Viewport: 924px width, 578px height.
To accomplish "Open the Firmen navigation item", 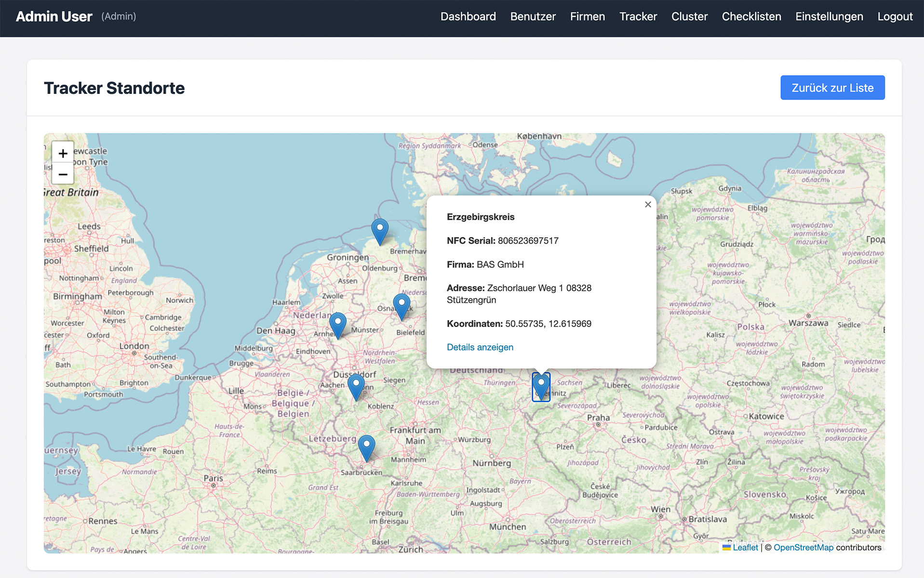I will 587,16.
